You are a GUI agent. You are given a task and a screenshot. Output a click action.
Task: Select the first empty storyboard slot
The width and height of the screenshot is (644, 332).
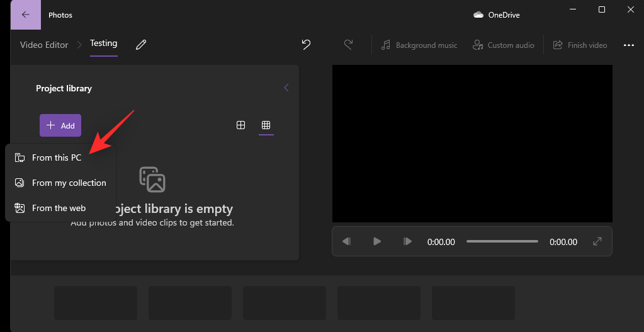[x=96, y=303]
